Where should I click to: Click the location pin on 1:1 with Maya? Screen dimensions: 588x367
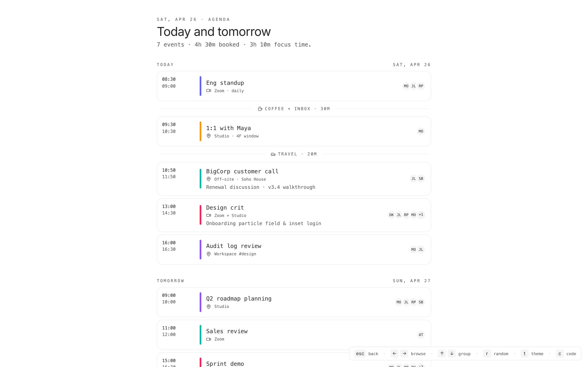208,136
